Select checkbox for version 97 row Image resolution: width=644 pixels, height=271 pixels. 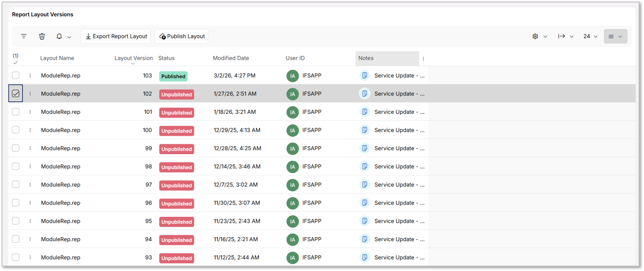[16, 184]
